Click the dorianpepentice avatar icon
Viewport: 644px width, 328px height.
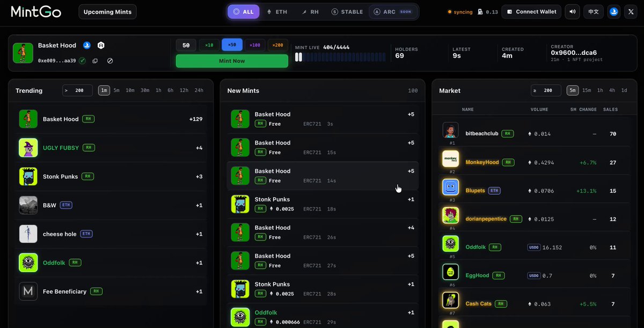tap(451, 216)
